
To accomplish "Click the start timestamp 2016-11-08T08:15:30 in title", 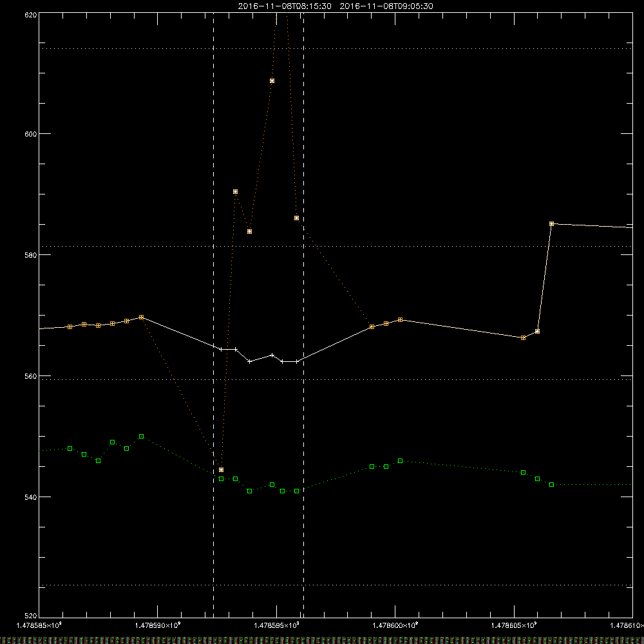I will click(285, 6).
